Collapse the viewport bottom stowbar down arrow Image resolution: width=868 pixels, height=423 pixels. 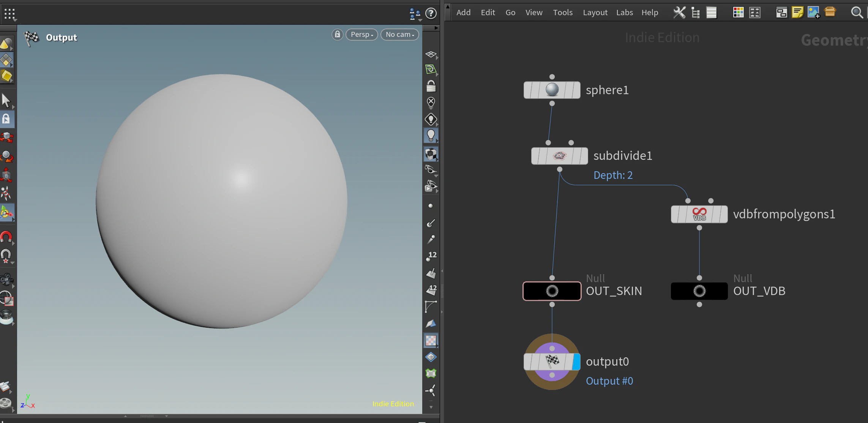point(166,416)
